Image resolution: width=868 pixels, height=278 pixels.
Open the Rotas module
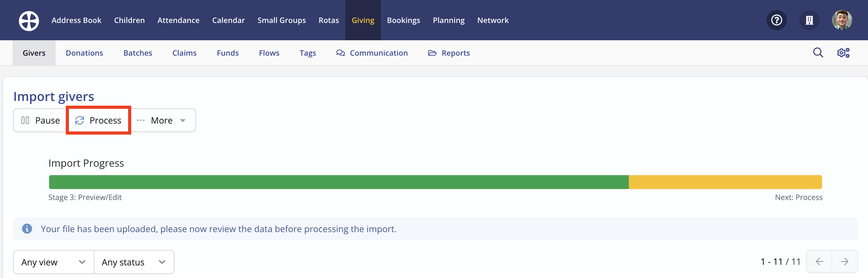coord(329,20)
